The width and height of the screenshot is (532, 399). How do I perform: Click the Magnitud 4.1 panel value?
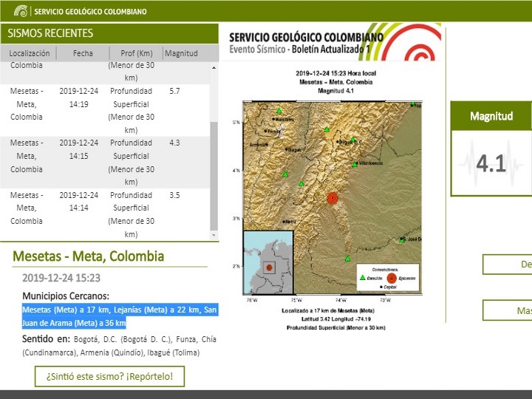click(x=491, y=163)
